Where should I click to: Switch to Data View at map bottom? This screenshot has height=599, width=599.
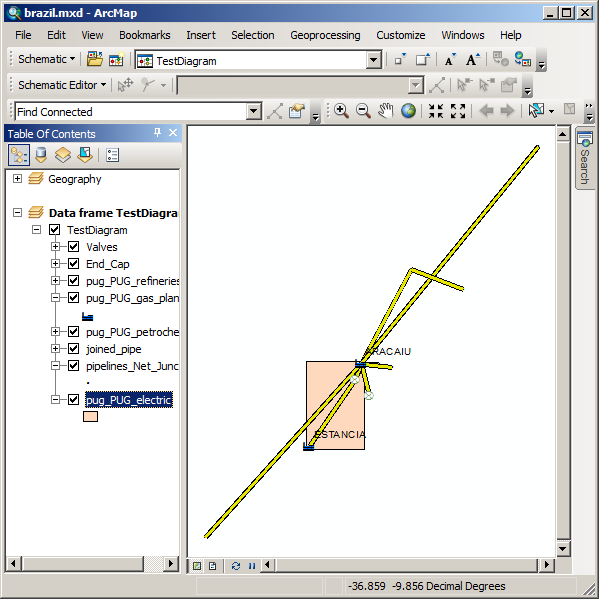point(197,566)
